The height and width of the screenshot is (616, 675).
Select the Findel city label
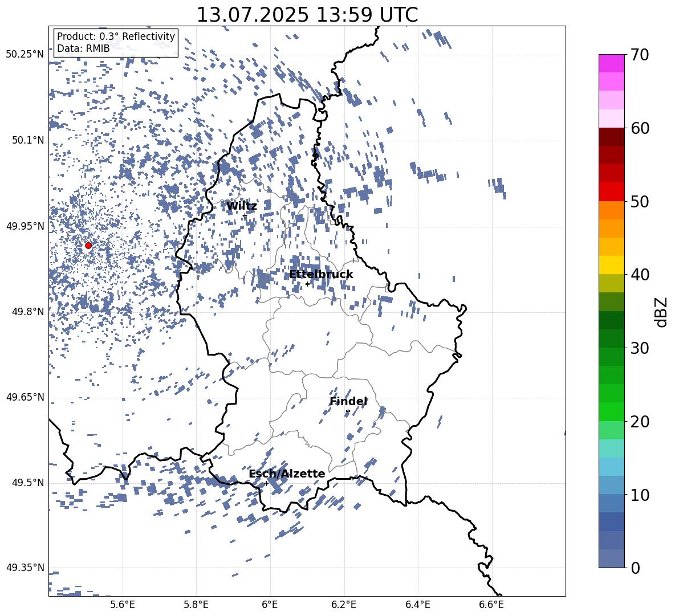point(348,401)
